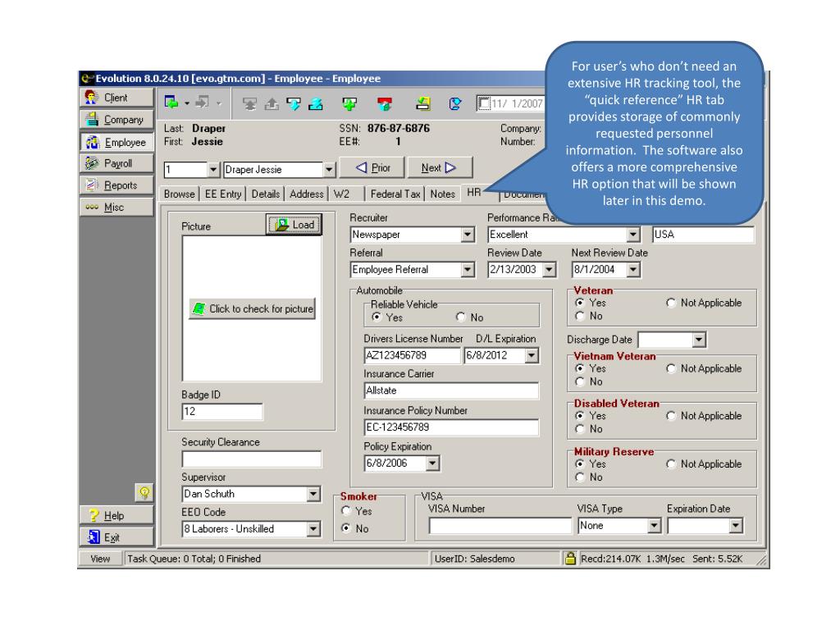Open the D/L Expiration date dropdown
This screenshot has width=840, height=630.
point(532,355)
